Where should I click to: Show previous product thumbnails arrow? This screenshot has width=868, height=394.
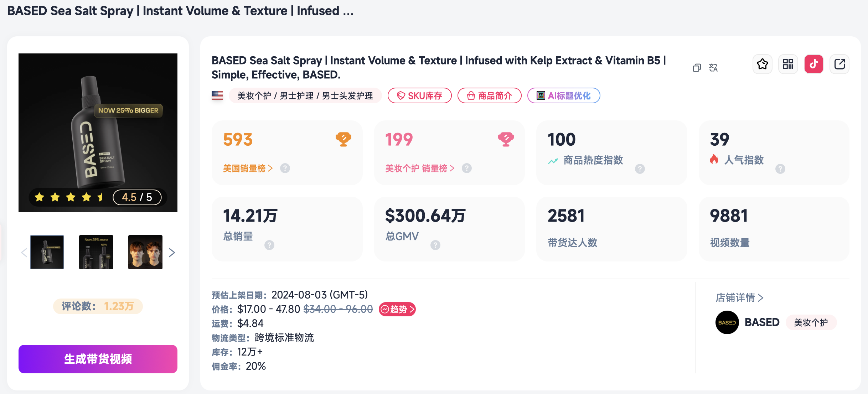tap(24, 253)
